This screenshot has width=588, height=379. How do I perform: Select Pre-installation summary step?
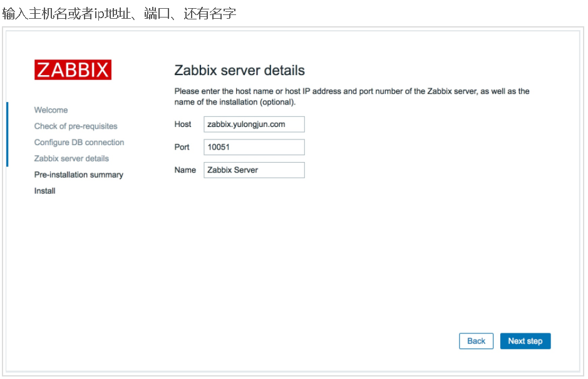(79, 174)
